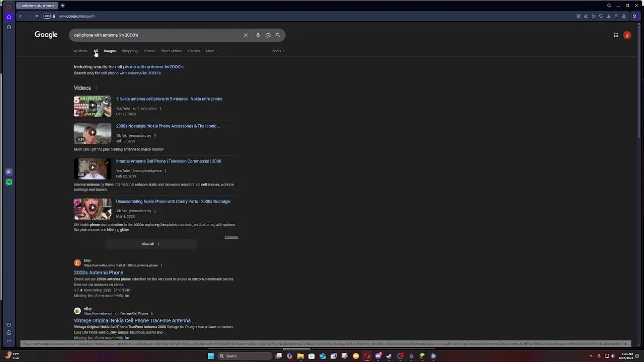
Task: Open Spotify in the Opera sidebar
Action: point(9,182)
